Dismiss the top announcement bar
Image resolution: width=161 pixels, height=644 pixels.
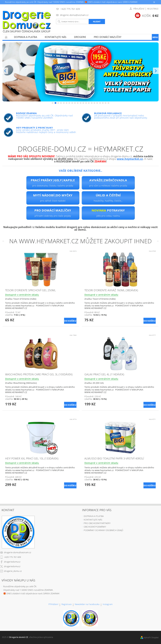(x=154, y=2)
